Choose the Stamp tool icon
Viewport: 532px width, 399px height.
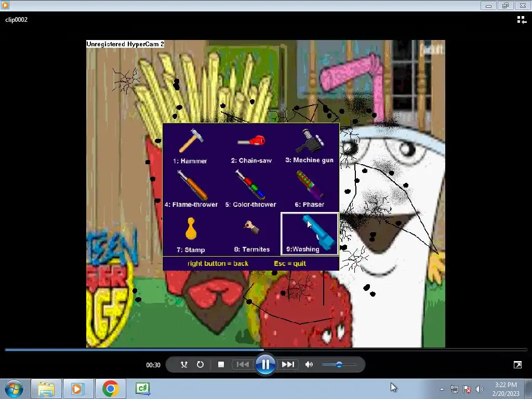coord(191,229)
